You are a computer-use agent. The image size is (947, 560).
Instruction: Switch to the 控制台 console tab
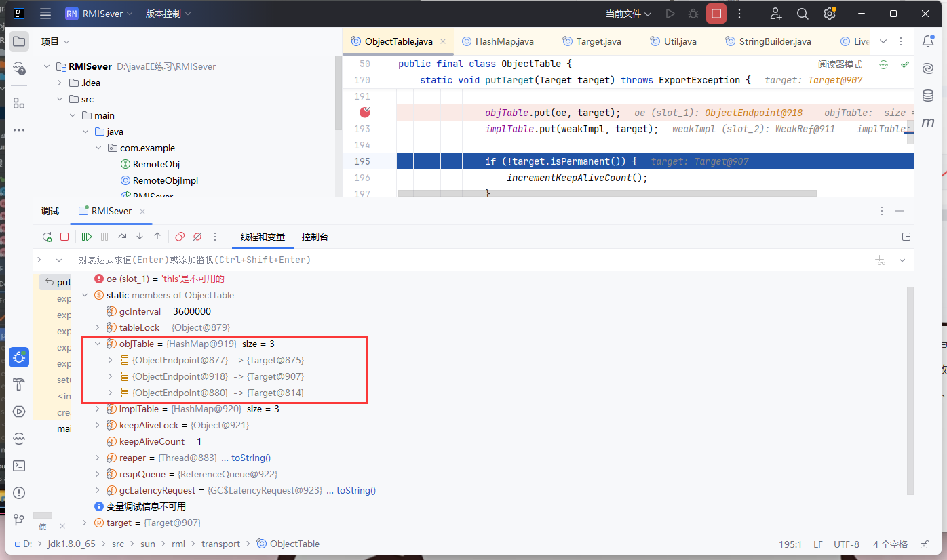coord(315,237)
